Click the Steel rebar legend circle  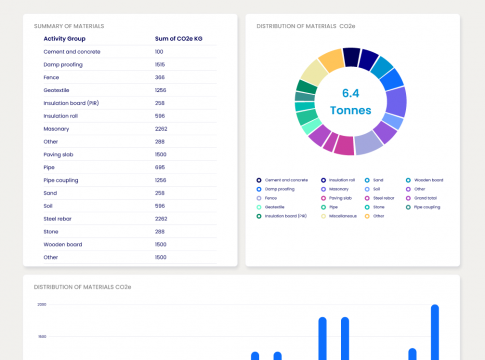click(x=367, y=198)
